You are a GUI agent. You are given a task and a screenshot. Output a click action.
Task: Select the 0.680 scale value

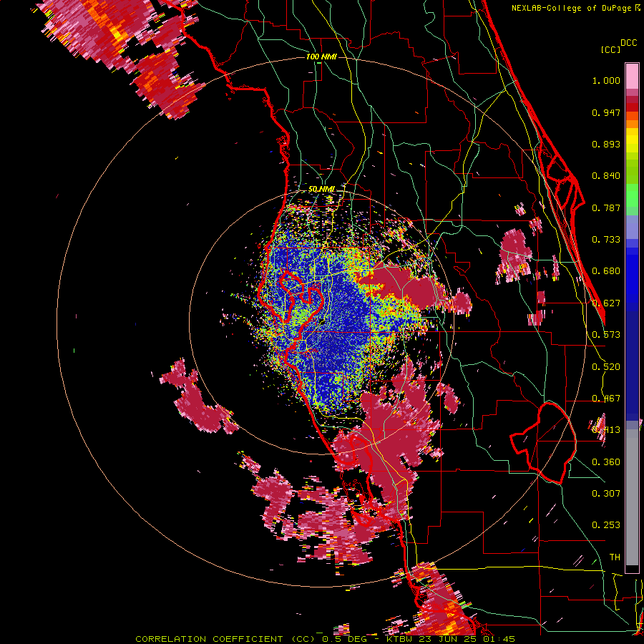pos(606,271)
